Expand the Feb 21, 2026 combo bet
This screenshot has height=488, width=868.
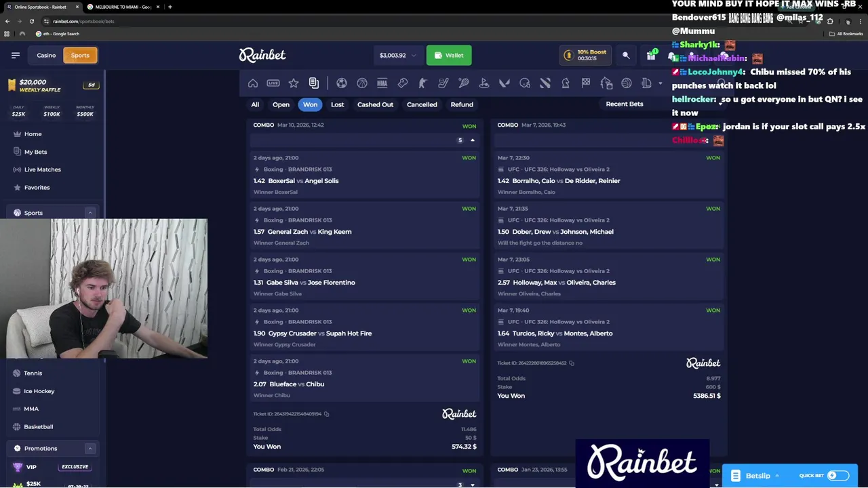[473, 485]
